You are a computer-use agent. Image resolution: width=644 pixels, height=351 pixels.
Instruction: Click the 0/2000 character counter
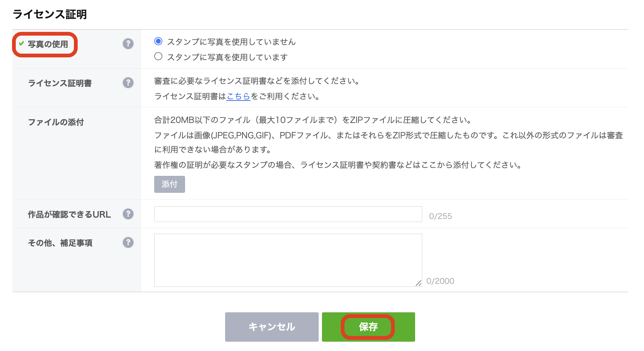440,281
